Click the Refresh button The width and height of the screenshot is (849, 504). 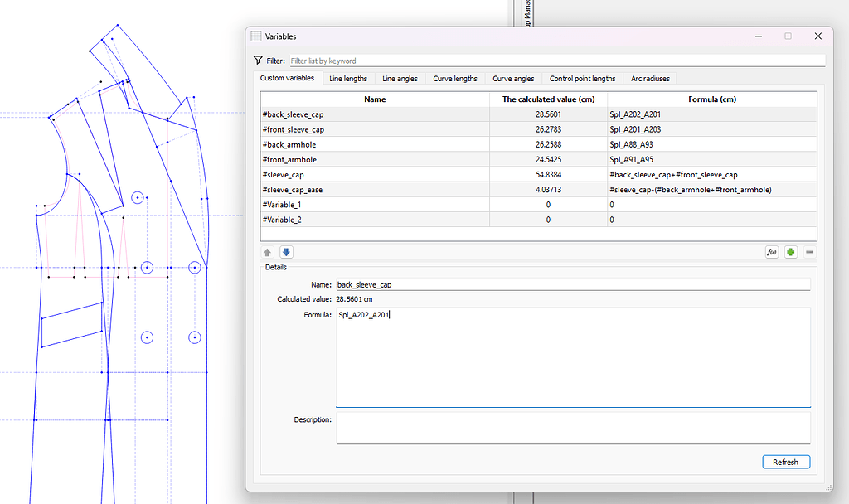(x=786, y=462)
